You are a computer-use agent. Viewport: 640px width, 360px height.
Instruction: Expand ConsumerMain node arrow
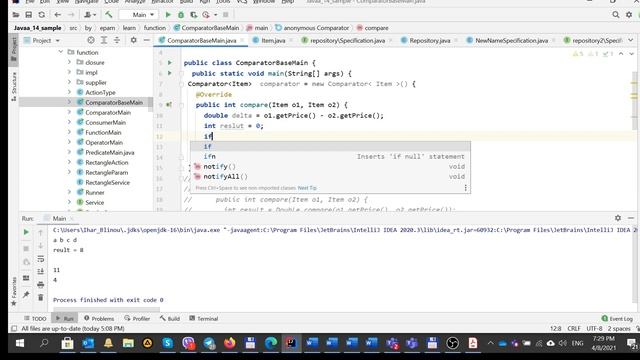(69, 122)
